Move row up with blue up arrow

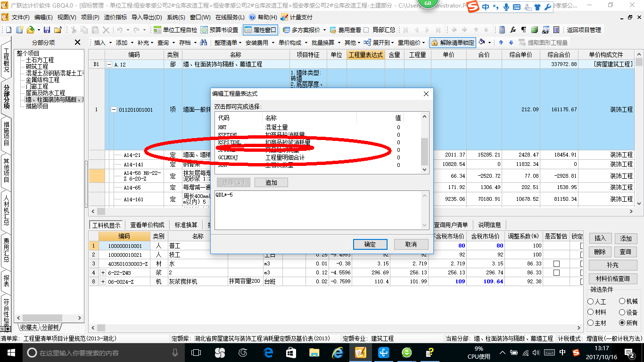click(501, 42)
